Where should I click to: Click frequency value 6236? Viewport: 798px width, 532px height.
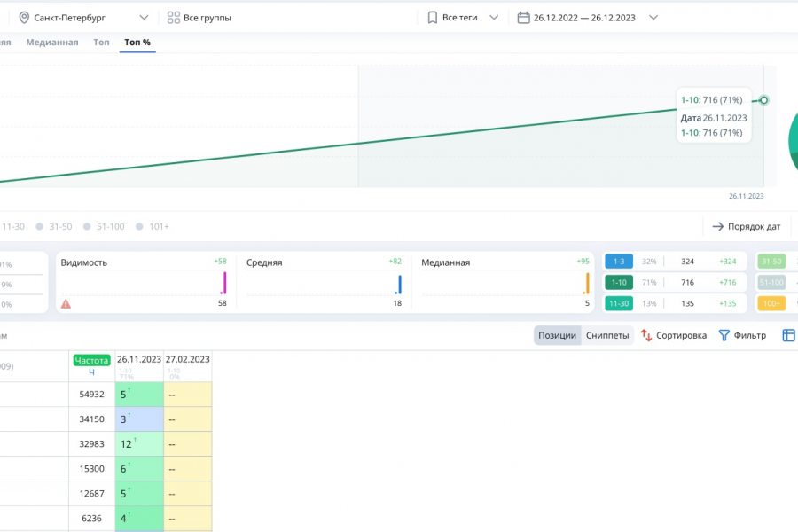click(91, 518)
